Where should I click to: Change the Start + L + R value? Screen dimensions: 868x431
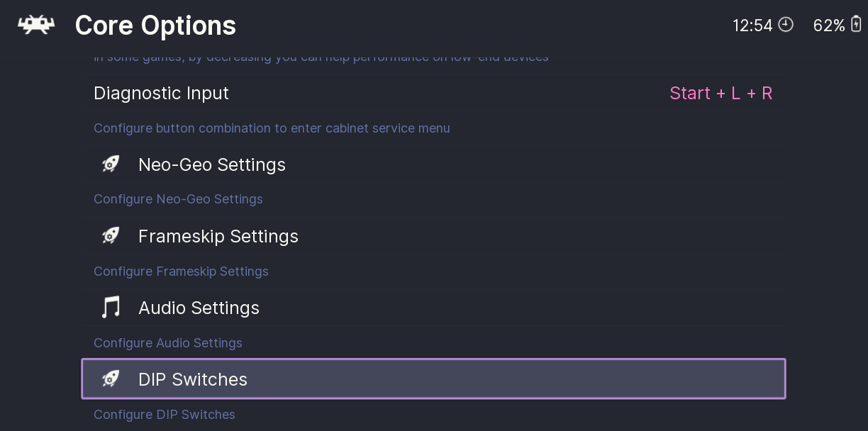[x=720, y=93]
